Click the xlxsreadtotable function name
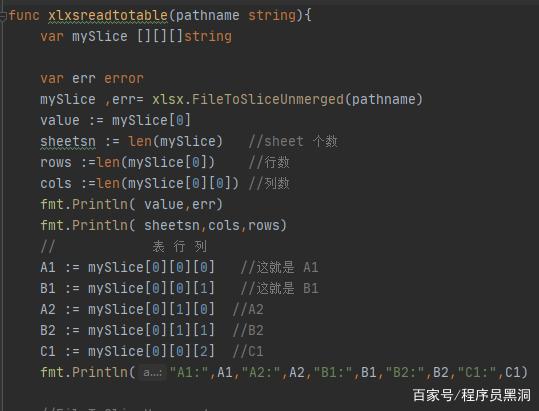Image resolution: width=539 pixels, height=411 pixels. [108, 15]
